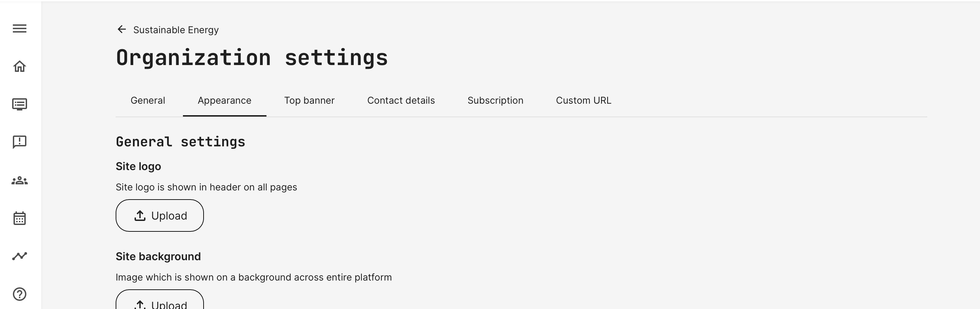Image resolution: width=980 pixels, height=309 pixels.
Task: Open the analytics trend line icon
Action: coord(19,256)
